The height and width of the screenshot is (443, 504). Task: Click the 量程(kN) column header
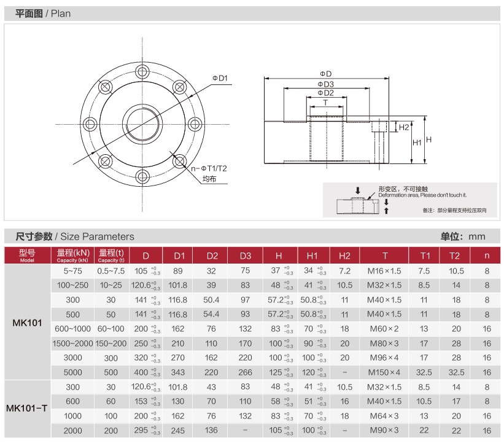72,256
